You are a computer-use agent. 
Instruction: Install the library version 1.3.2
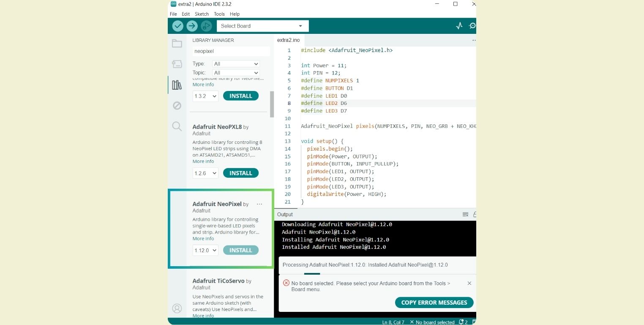coord(241,96)
